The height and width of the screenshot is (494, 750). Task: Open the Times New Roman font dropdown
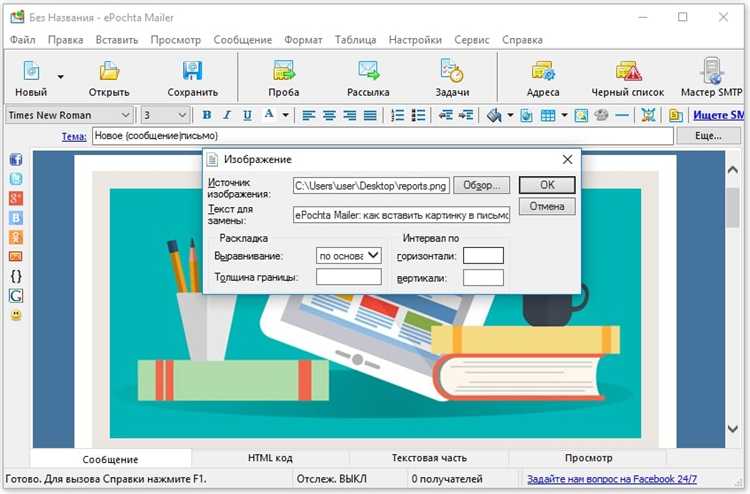[126, 116]
